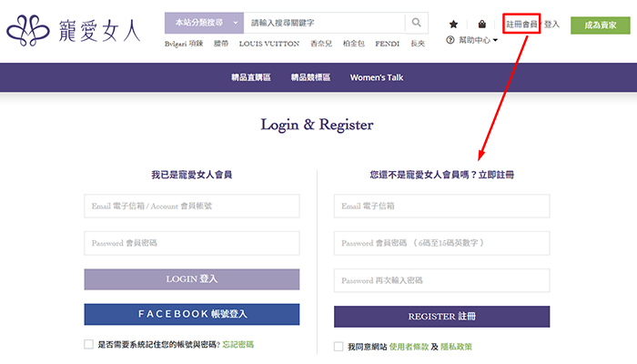Click the 成為賣家 green button
Screen dimensions: 637x364
[600, 25]
